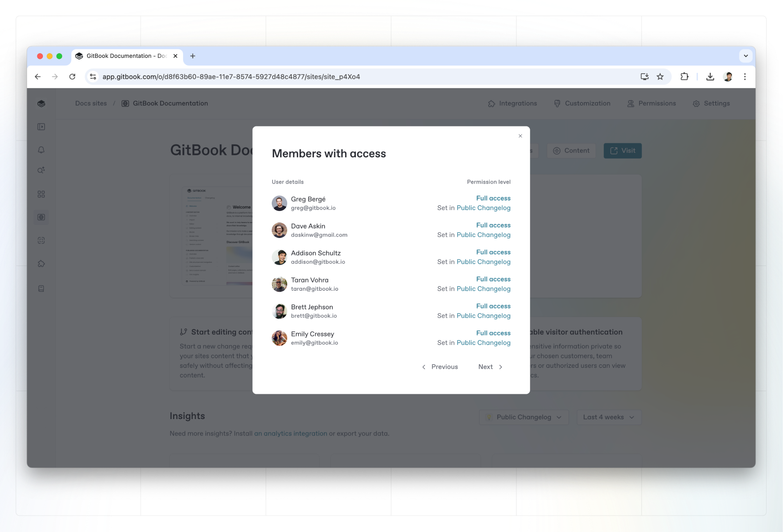
Task: Open a new browser tab
Action: [192, 56]
